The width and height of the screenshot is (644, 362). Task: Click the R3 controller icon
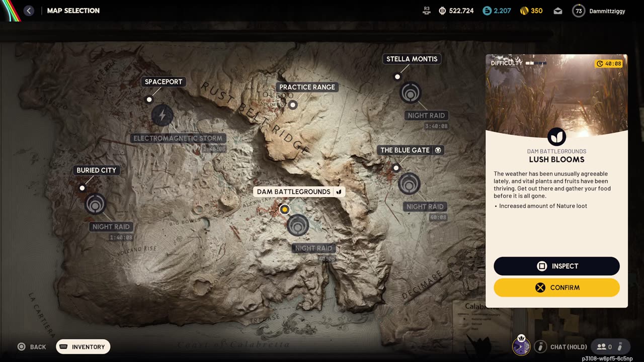pyautogui.click(x=427, y=11)
